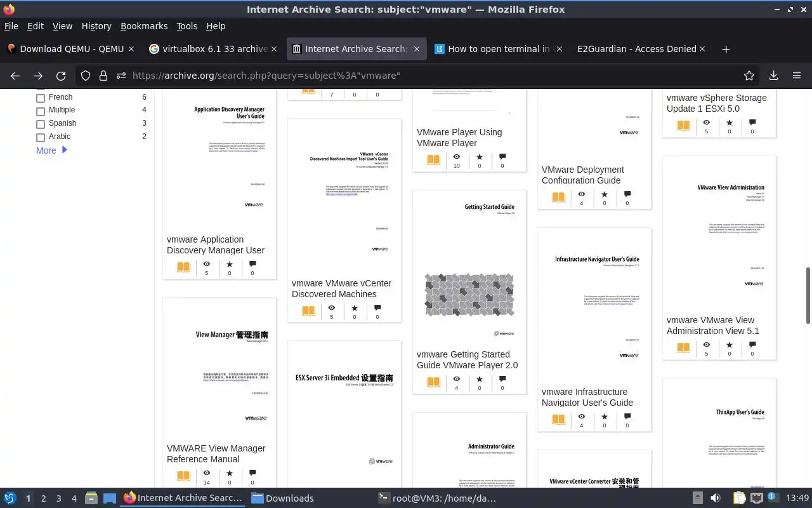Click the taskbar volume speaker icon
812x508 pixels.
716,498
